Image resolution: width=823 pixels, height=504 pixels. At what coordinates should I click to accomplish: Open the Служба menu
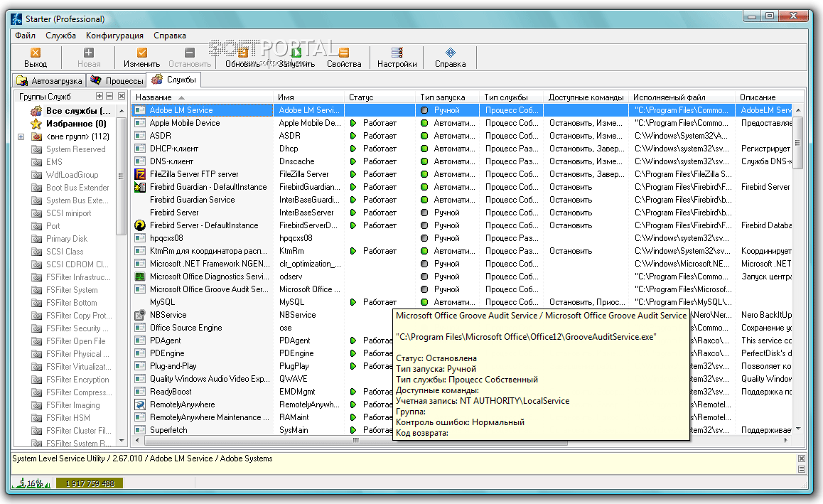60,36
